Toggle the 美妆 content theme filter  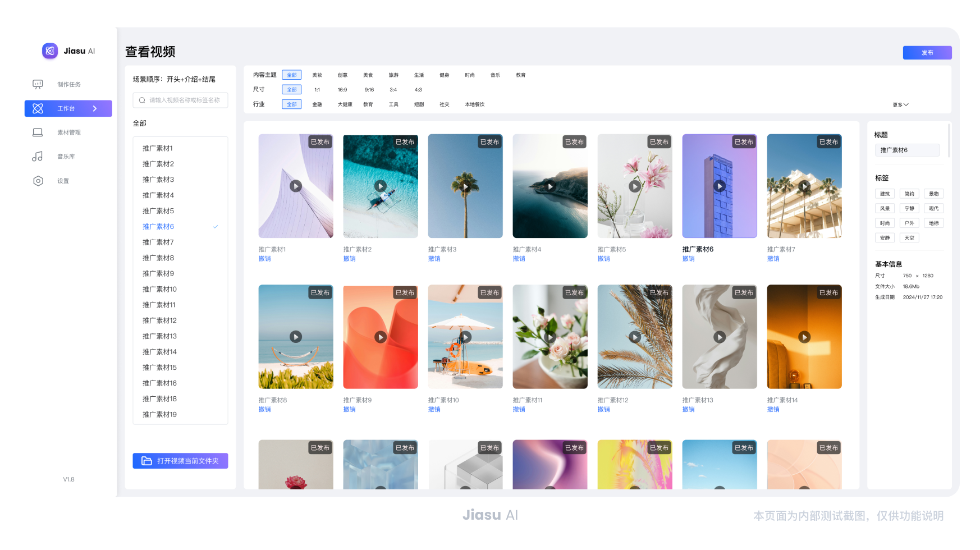click(317, 75)
